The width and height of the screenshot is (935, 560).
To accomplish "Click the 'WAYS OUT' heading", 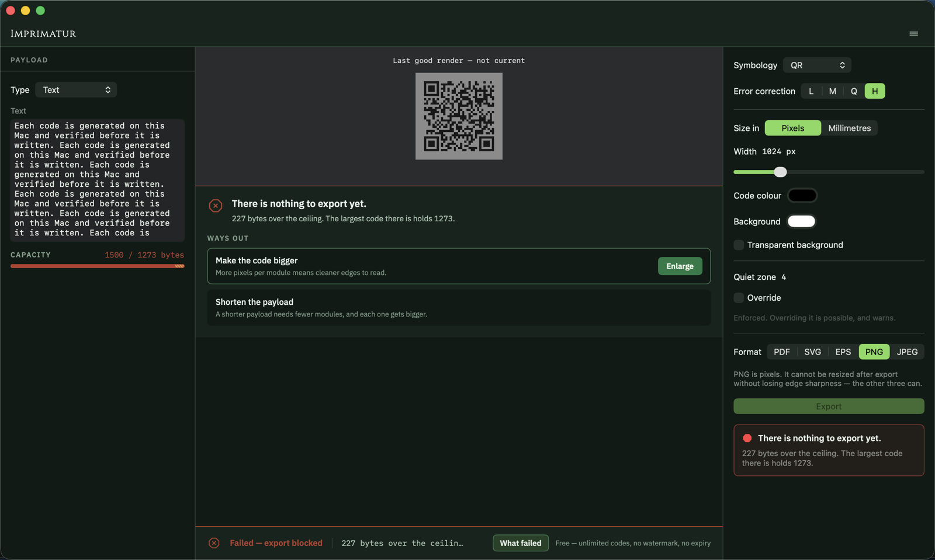I will coord(228,238).
